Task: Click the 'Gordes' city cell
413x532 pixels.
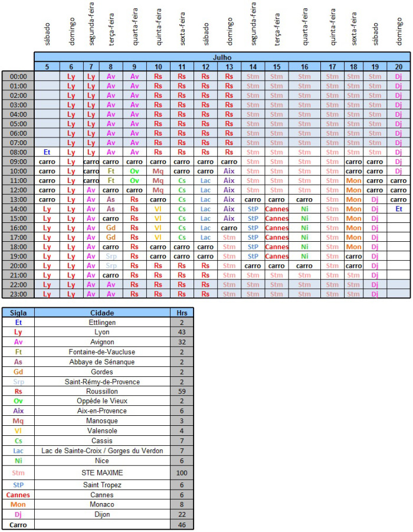Action: point(102,372)
